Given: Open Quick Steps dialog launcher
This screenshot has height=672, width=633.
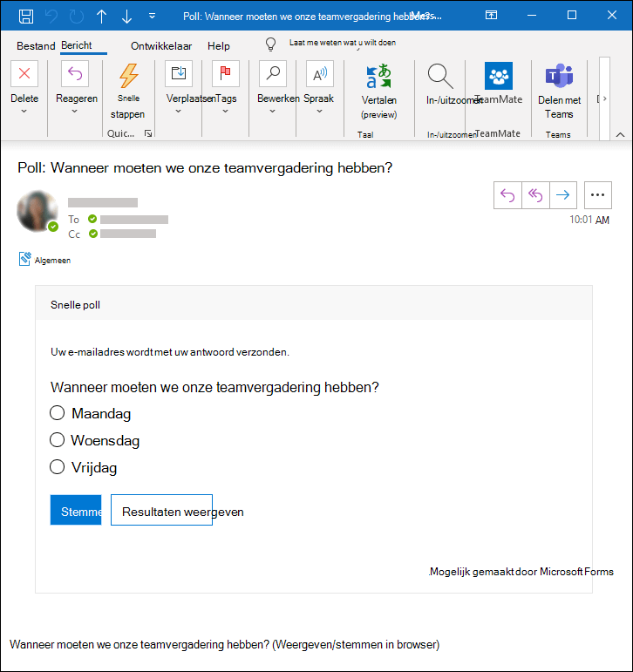Looking at the screenshot, I should point(148,133).
